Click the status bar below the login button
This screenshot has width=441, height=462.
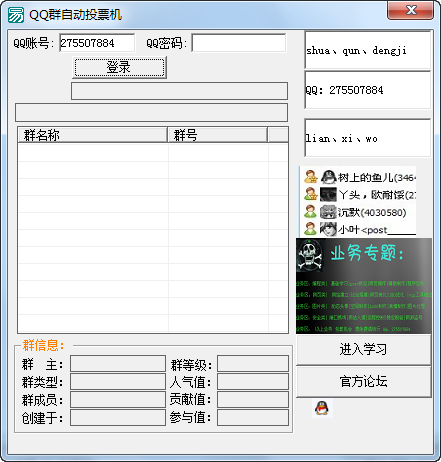(x=179, y=91)
